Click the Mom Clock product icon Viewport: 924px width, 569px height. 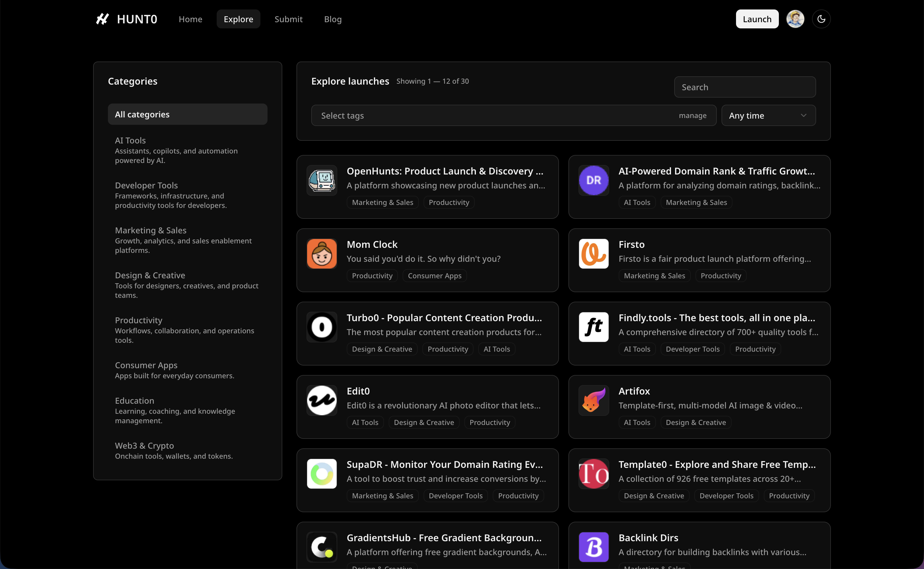(322, 254)
